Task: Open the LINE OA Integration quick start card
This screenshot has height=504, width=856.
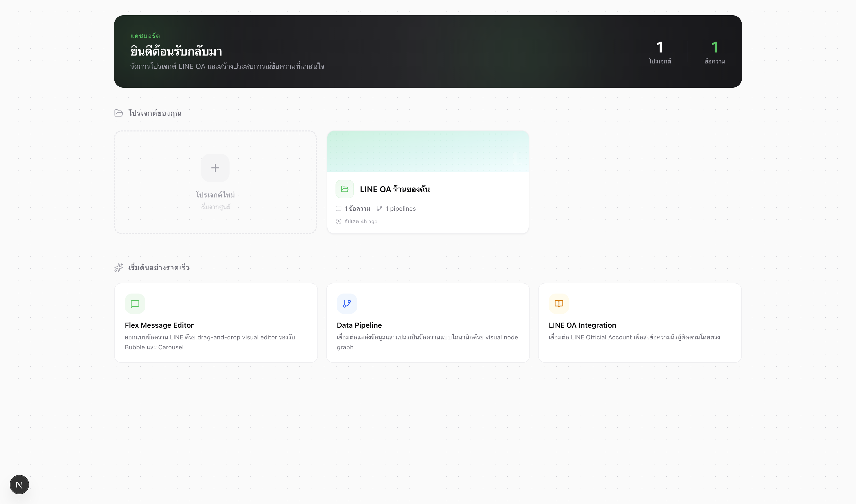Action: tap(640, 322)
